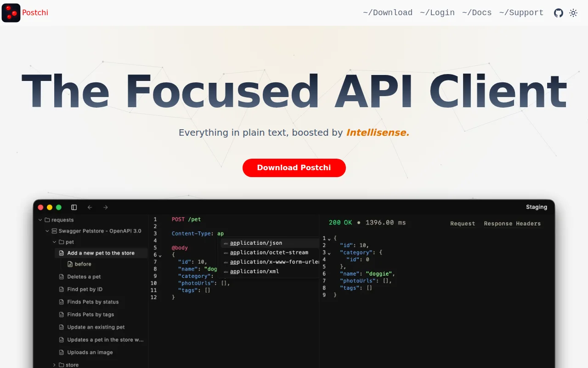Viewport: 588px width, 368px height.
Task: Click the pet folder icon
Action: coord(62,242)
